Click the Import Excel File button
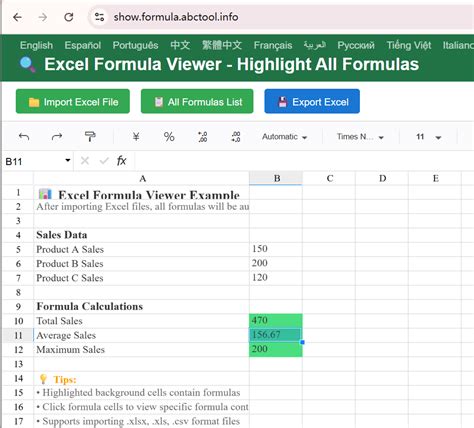 coord(73,101)
